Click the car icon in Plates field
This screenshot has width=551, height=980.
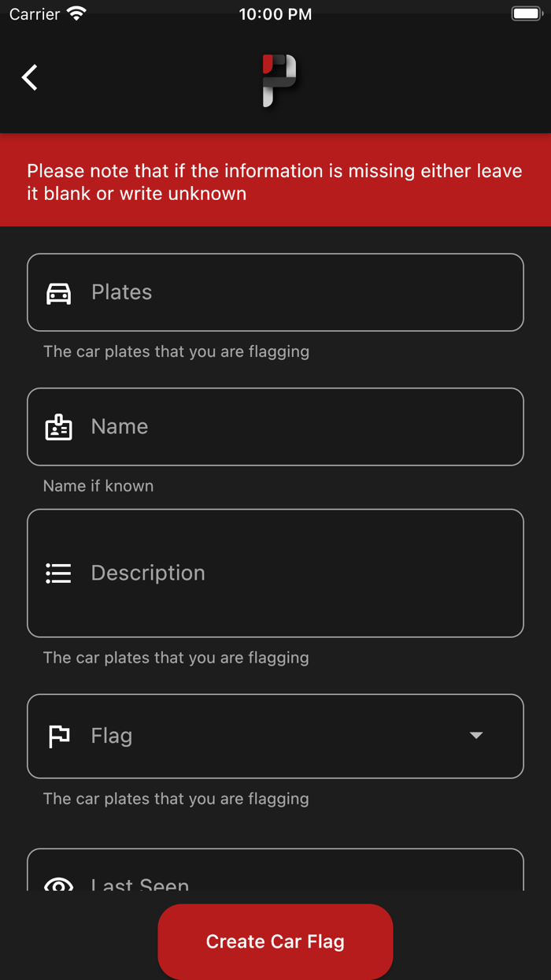[x=58, y=291]
